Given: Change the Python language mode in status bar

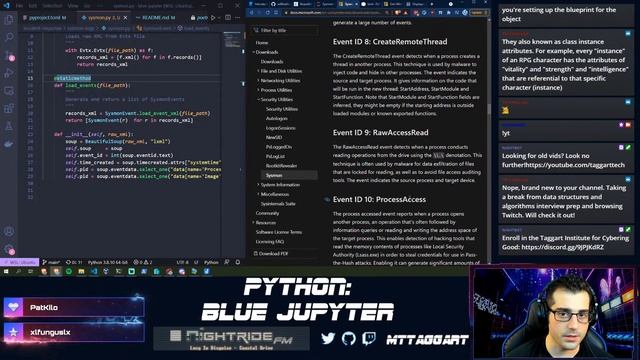Looking at the screenshot, I should tap(211, 262).
